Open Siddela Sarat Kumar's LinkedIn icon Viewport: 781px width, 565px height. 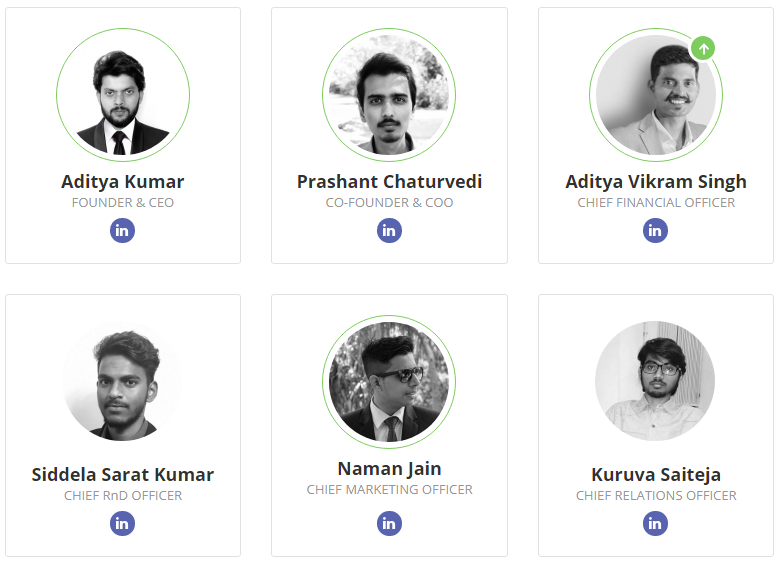click(123, 524)
